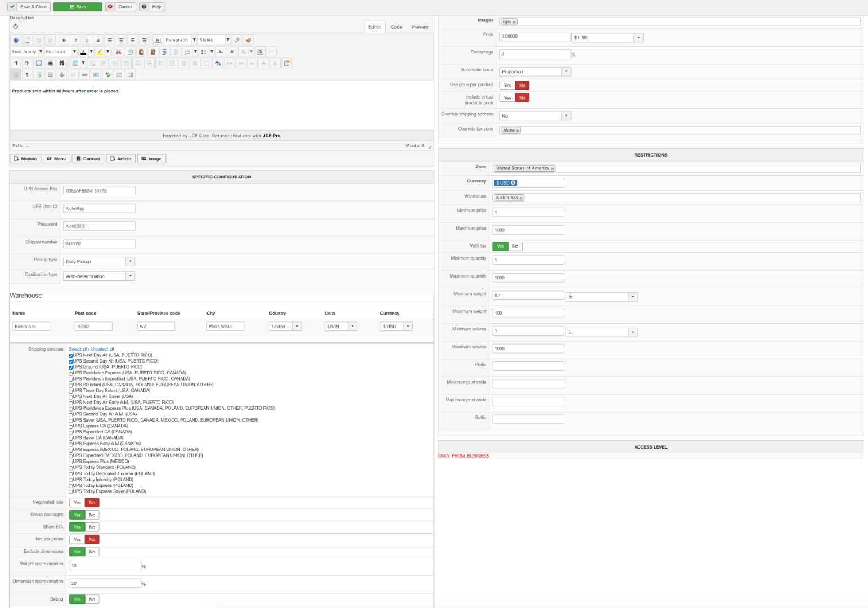Open the Override shipping address dropdown
The height and width of the screenshot is (608, 868).
pyautogui.click(x=535, y=116)
